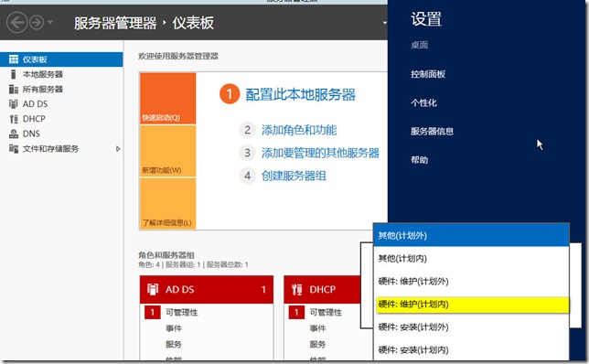The width and height of the screenshot is (589, 364).
Task: Open the AD DS tile title
Action: (179, 289)
